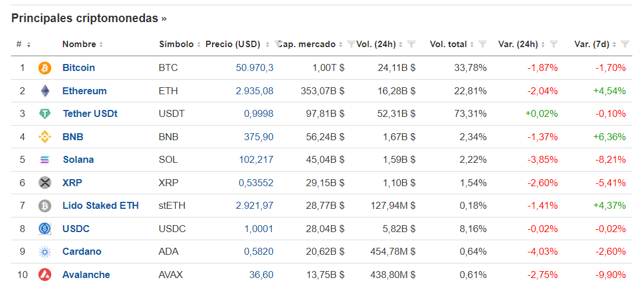Open filter funnel for Vol. (24h) column
Image resolution: width=644 pixels, height=292 pixels.
(x=412, y=44)
